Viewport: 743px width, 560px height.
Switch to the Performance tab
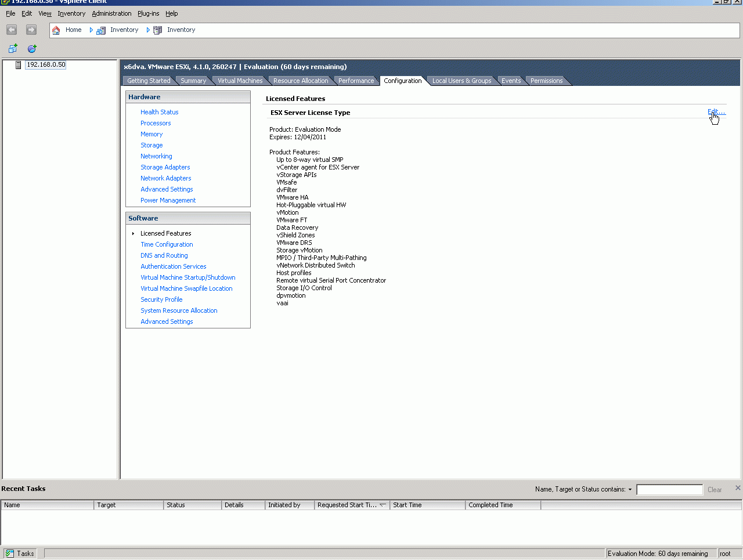click(356, 81)
